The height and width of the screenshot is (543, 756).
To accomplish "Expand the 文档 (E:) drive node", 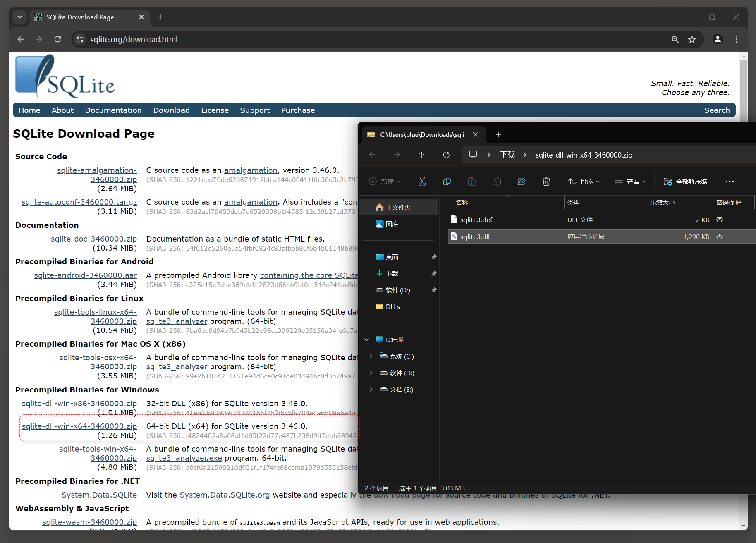I will (371, 389).
